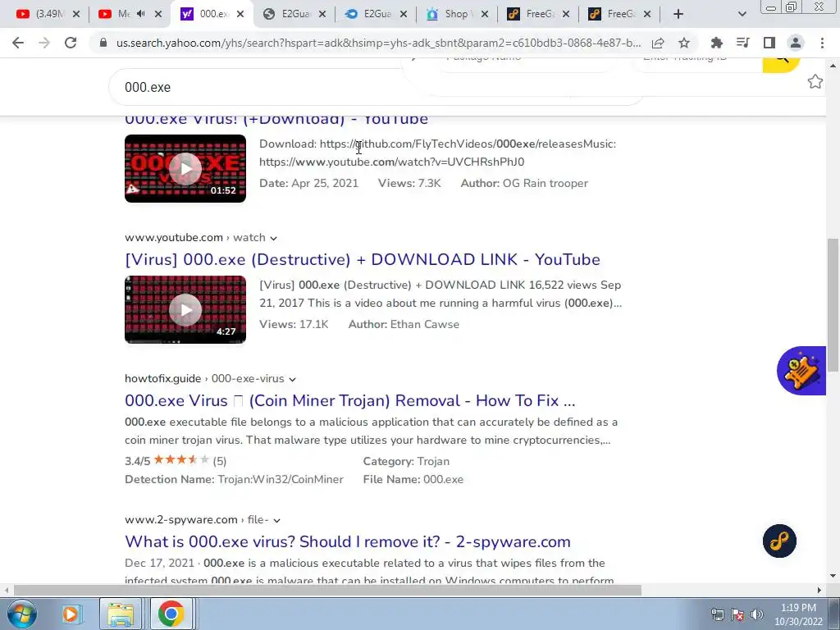
Task: Click the vertical scrollbar thumb
Action: click(833, 304)
